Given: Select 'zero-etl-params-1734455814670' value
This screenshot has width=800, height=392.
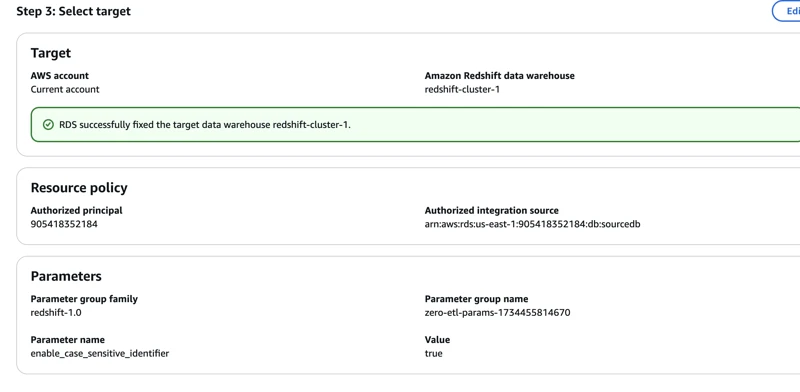Looking at the screenshot, I should point(497,312).
